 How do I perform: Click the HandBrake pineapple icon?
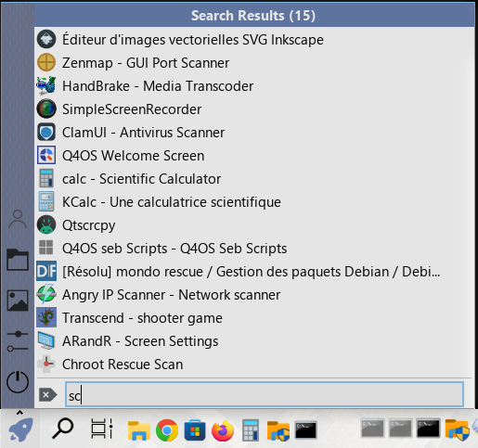(x=46, y=85)
